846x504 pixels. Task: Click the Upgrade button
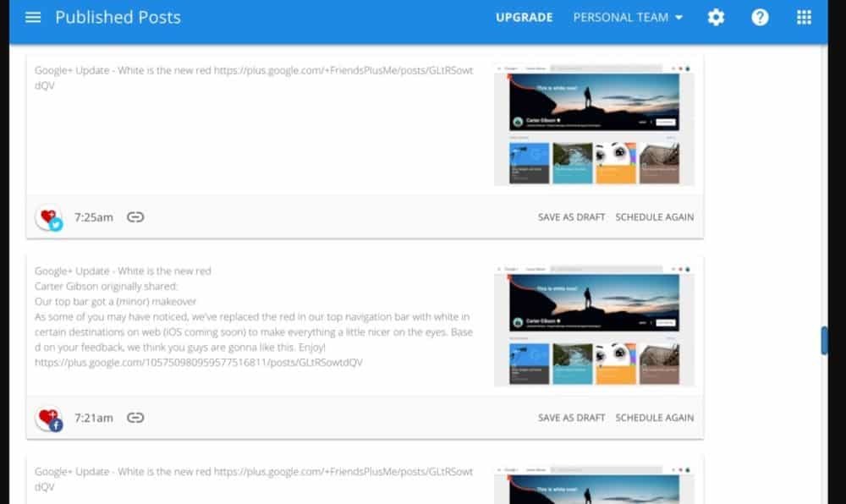click(524, 17)
